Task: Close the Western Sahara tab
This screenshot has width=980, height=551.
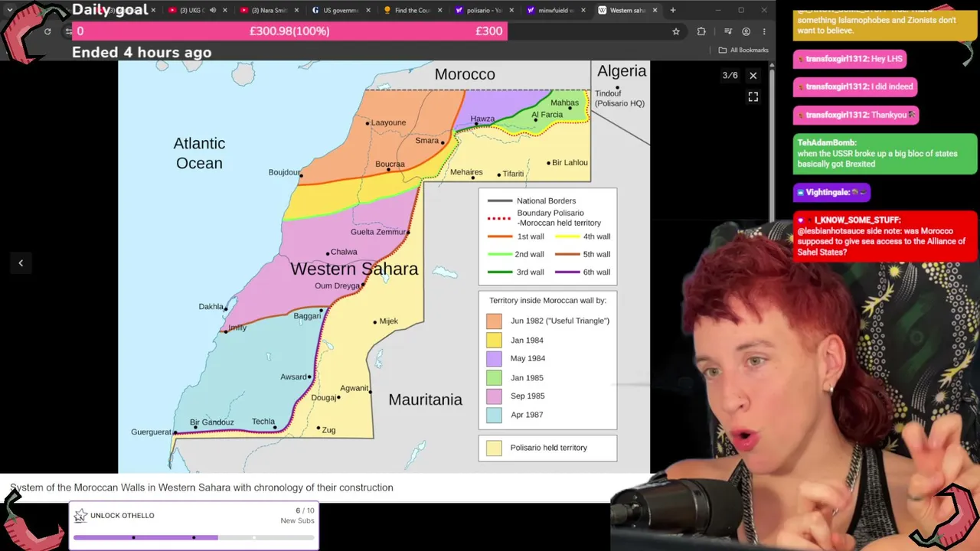Action: coord(655,10)
